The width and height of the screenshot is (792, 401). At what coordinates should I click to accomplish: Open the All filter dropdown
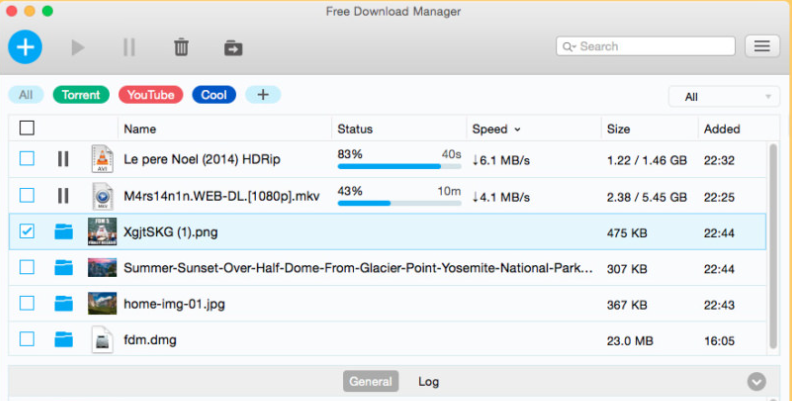(x=724, y=96)
